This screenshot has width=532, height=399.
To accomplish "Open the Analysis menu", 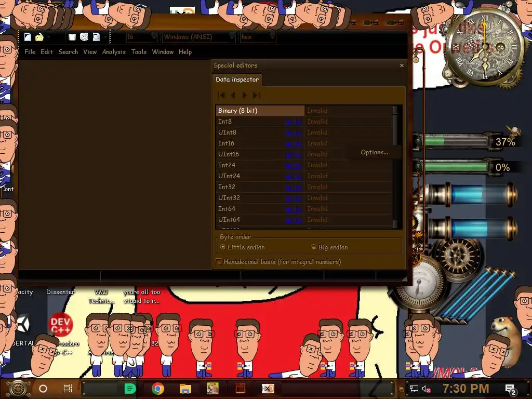I will point(114,52).
